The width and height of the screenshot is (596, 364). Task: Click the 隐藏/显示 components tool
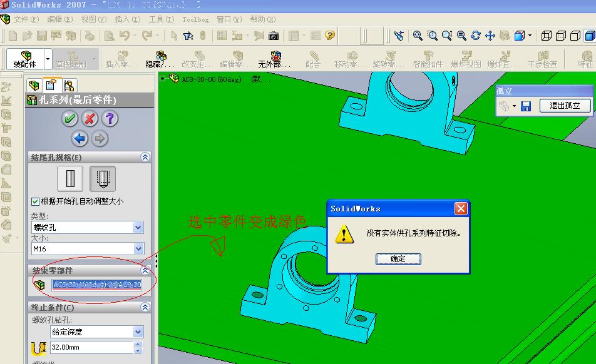(x=160, y=59)
